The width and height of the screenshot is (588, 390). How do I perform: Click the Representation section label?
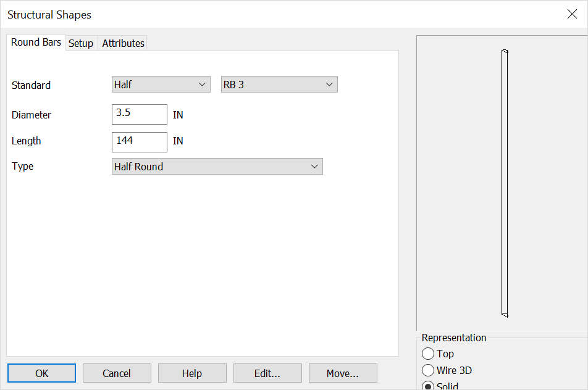pyautogui.click(x=454, y=338)
